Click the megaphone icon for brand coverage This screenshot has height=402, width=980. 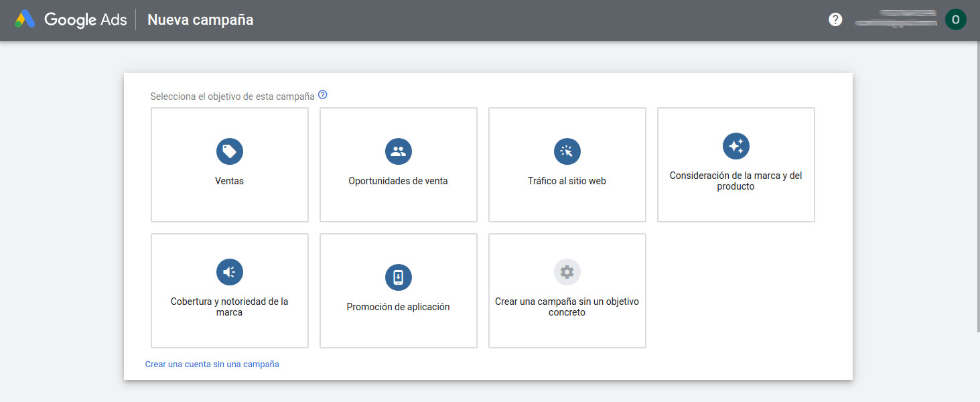tap(230, 272)
